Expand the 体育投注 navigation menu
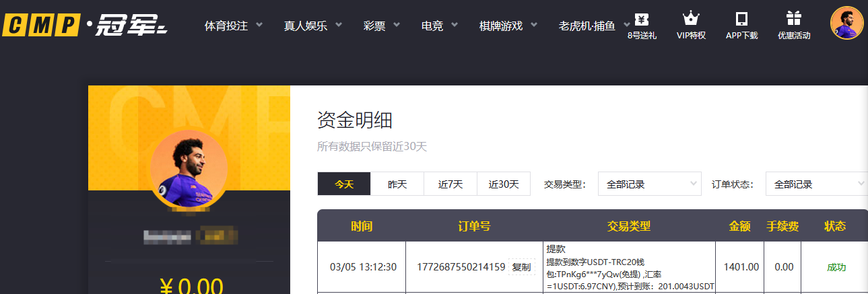868x294 pixels. [233, 26]
